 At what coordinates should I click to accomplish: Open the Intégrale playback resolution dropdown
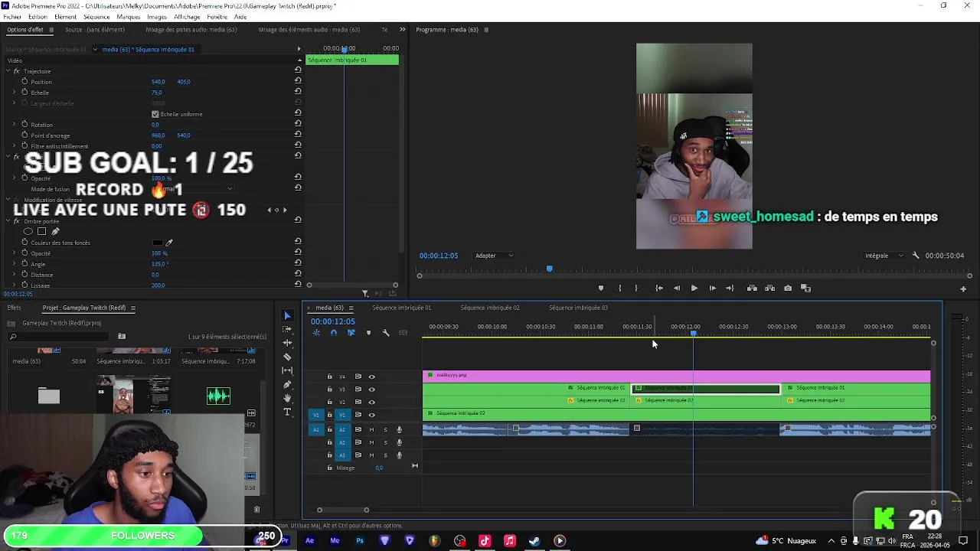[884, 256]
